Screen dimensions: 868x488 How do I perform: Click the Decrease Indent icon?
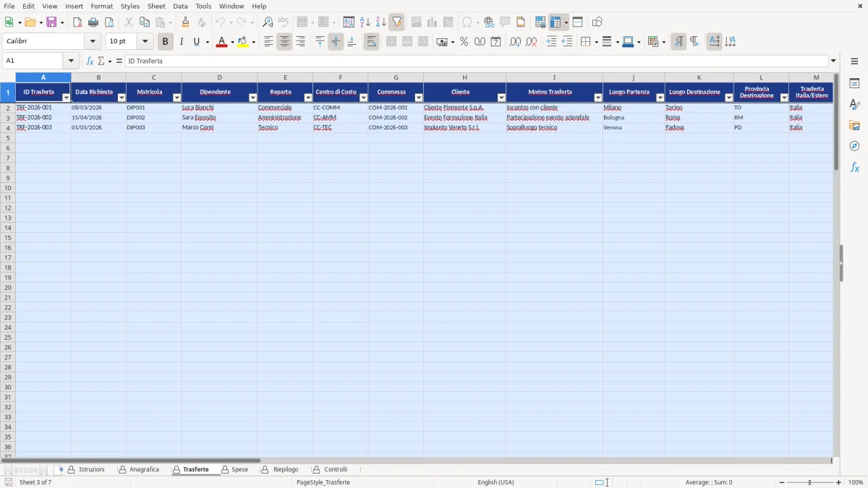567,42
